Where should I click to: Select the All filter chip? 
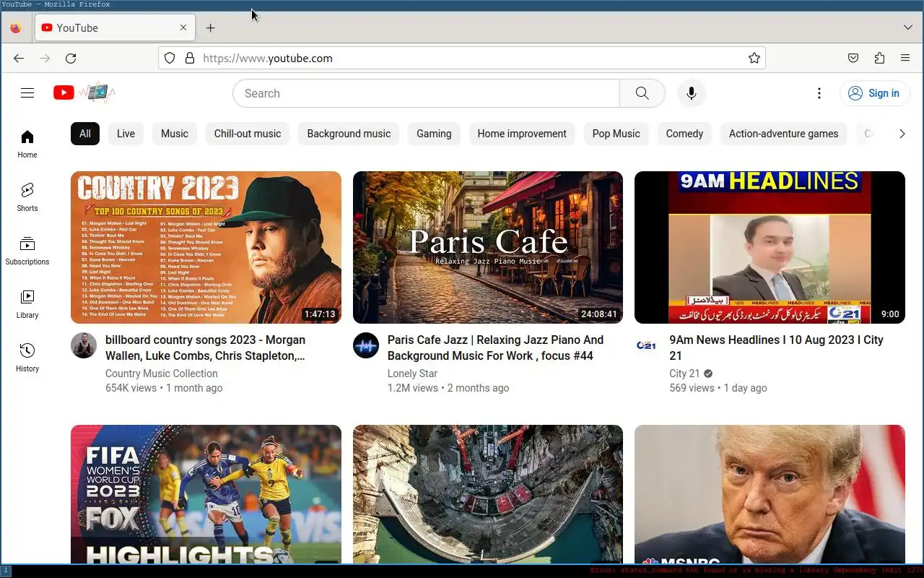(x=85, y=134)
